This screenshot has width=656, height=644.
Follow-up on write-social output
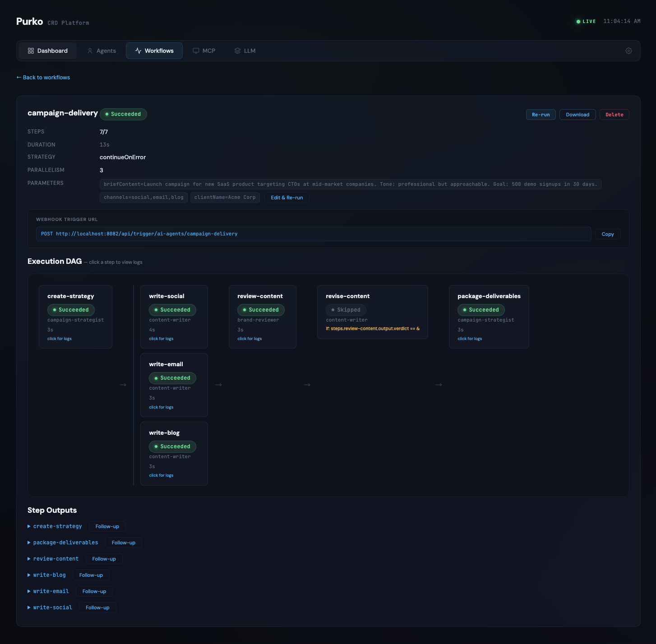(97, 607)
